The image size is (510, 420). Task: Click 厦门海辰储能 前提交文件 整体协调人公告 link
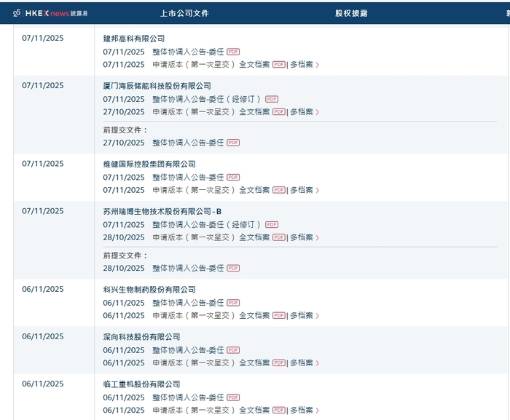pyautogui.click(x=188, y=143)
